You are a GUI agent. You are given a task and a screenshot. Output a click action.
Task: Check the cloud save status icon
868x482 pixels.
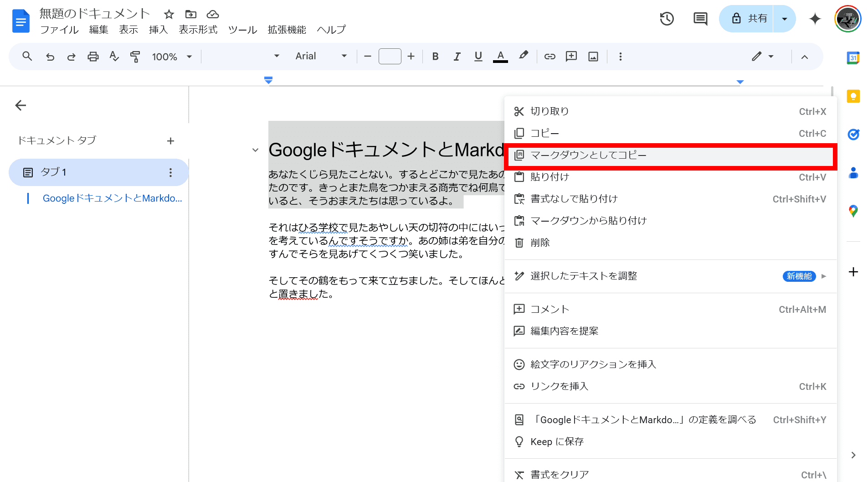213,14
